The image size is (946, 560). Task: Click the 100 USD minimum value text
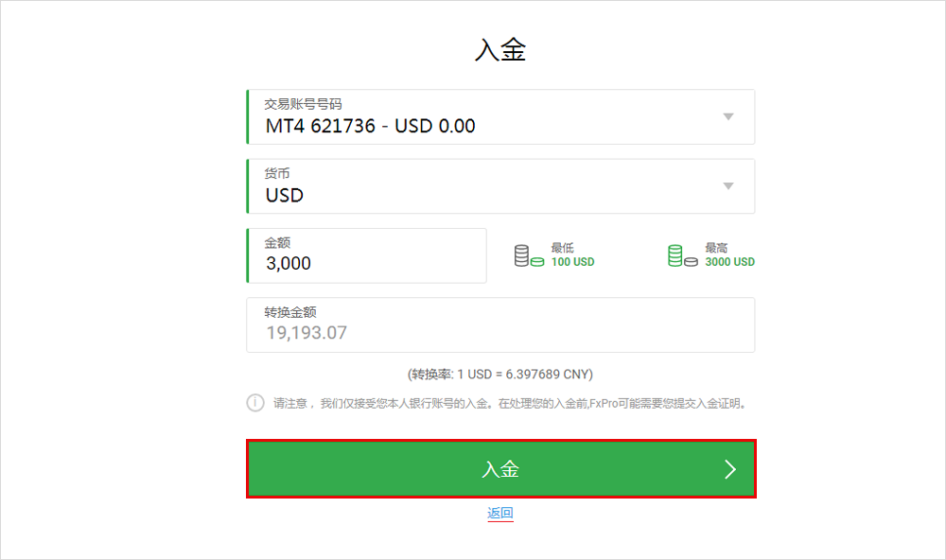coord(572,262)
